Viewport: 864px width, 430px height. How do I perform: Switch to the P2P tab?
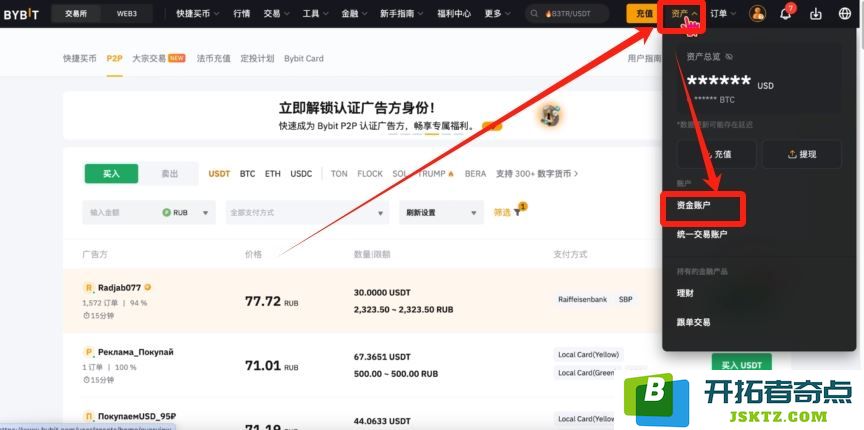tap(114, 58)
